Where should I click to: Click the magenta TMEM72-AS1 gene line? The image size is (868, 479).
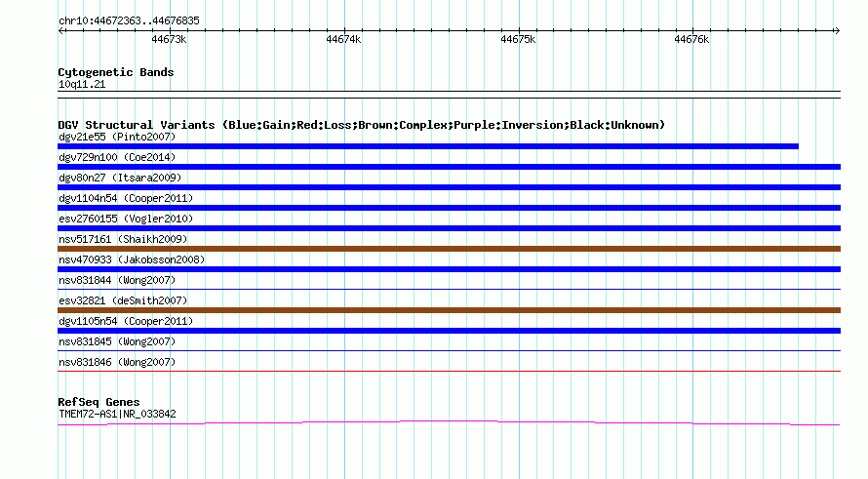449,423
